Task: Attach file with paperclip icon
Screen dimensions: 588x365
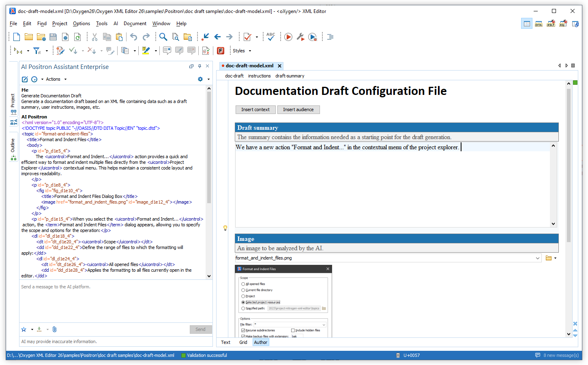Action: click(54, 329)
